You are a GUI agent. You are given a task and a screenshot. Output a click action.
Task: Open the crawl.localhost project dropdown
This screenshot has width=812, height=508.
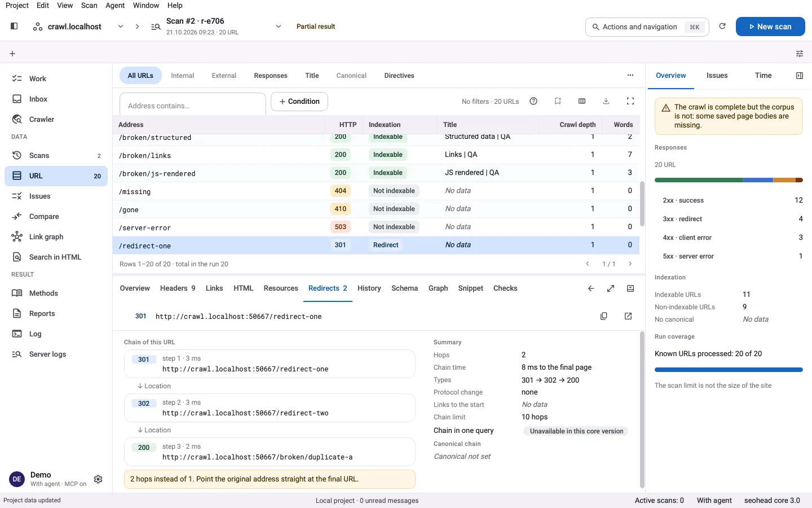coord(121,27)
